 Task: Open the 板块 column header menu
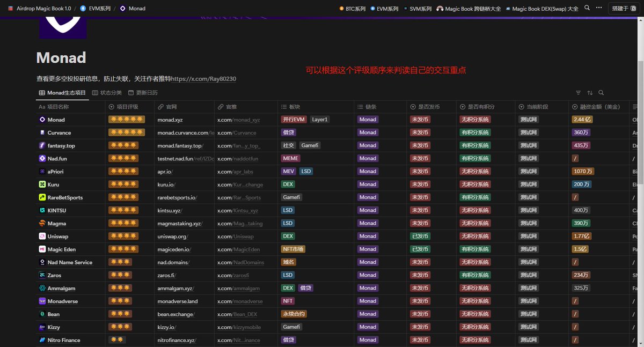click(x=292, y=106)
